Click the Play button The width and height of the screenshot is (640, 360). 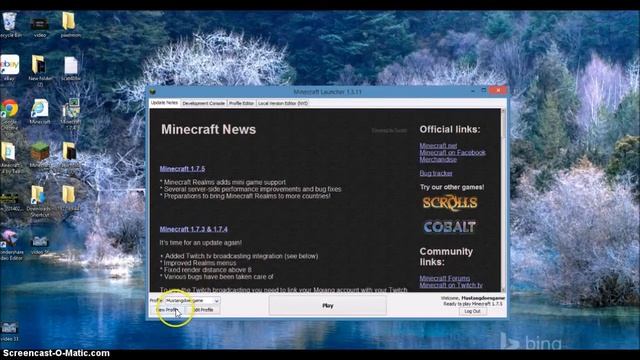click(327, 305)
